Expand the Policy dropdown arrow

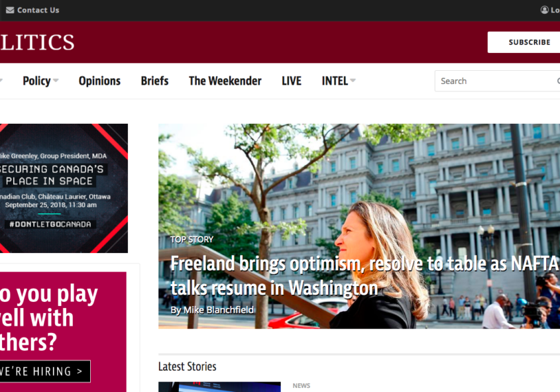pos(56,81)
